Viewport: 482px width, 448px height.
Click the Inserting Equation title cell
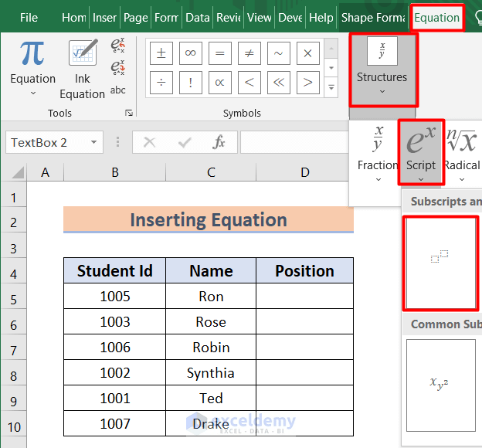209,219
